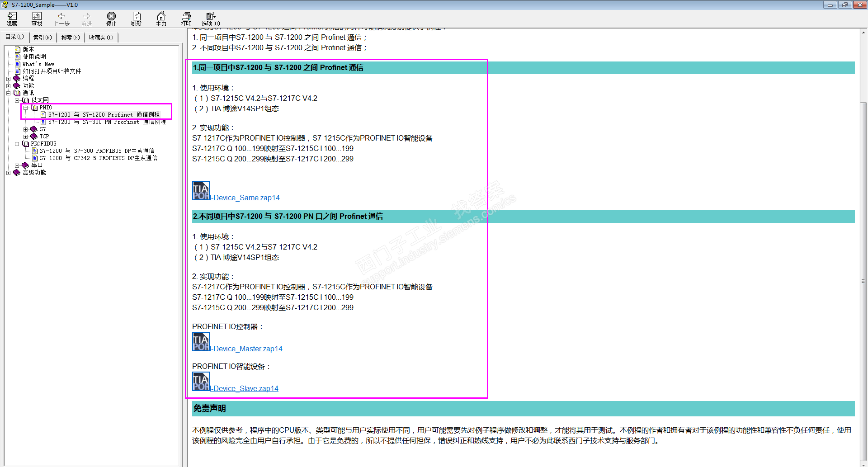Click the scroll-up arrow of the content pane
Image resolution: width=868 pixels, height=467 pixels.
click(x=863, y=33)
